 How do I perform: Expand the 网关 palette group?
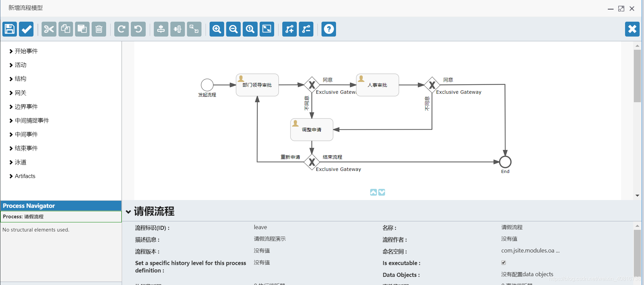pyautogui.click(x=18, y=93)
